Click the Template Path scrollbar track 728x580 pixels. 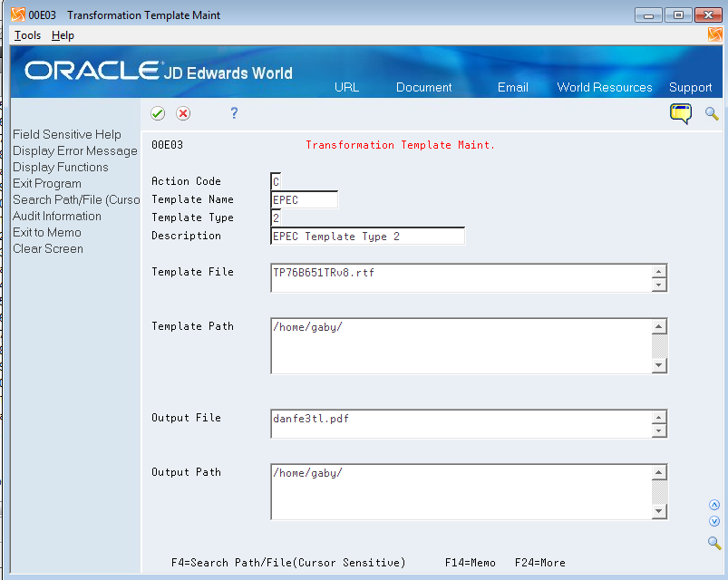tap(659, 346)
